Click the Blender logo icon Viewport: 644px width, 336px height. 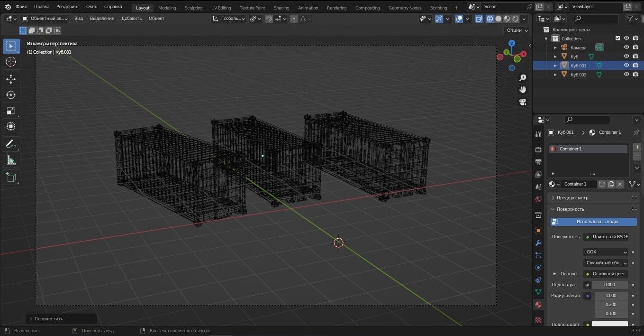pyautogui.click(x=8, y=7)
